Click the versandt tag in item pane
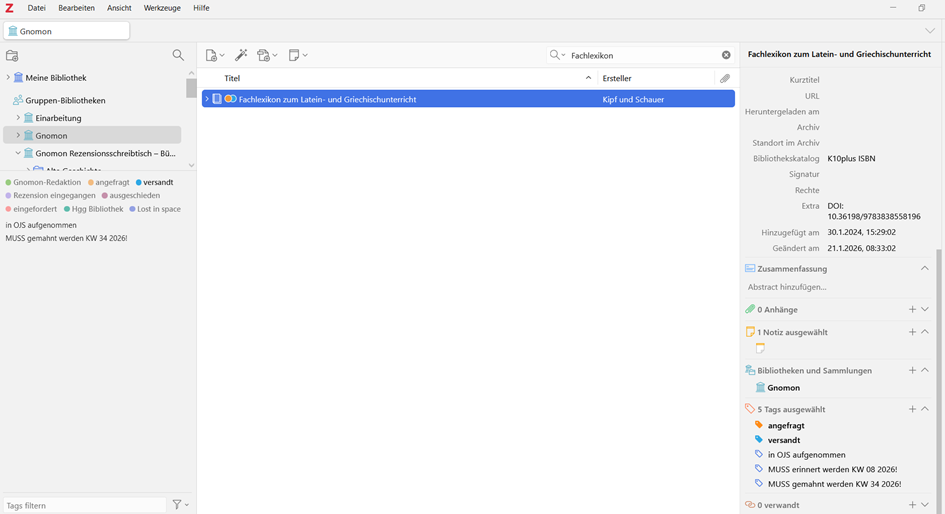Viewport: 945px width, 514px height. pyautogui.click(x=784, y=440)
